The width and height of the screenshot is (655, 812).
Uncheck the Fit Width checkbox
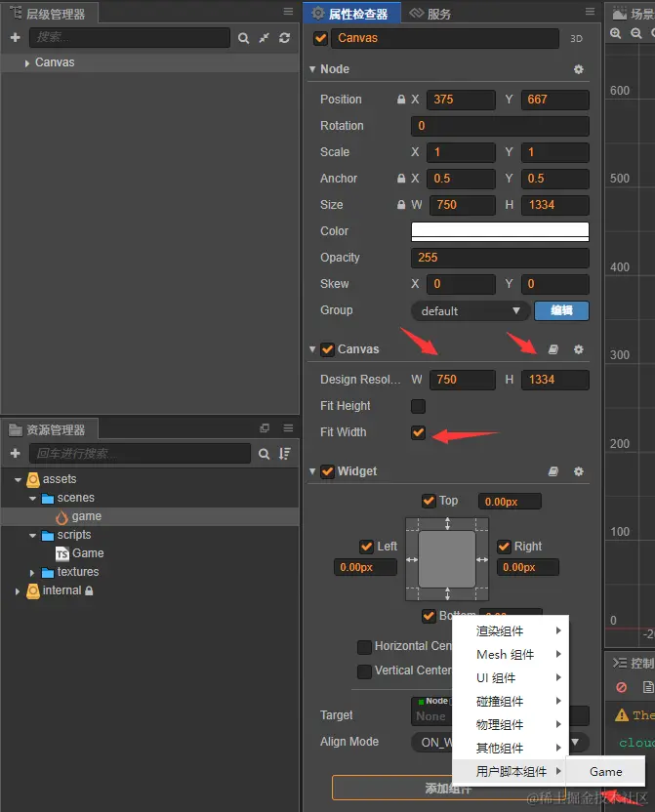coord(418,432)
